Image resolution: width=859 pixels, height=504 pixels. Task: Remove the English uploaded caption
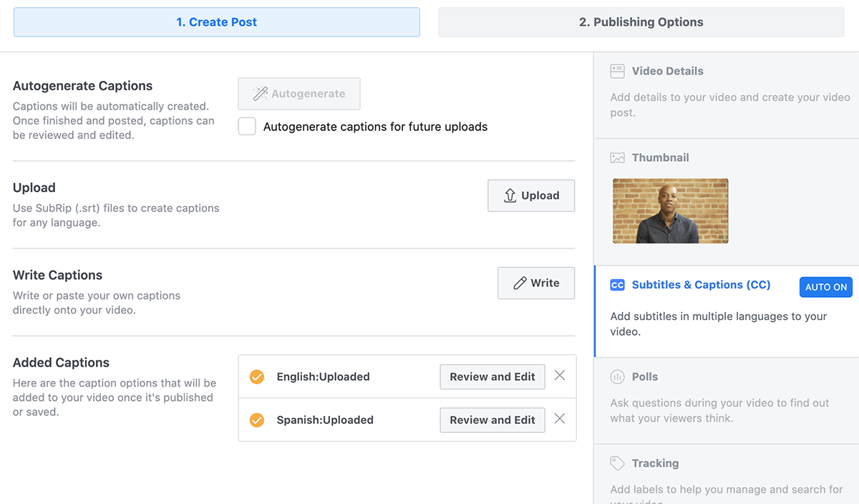click(560, 376)
